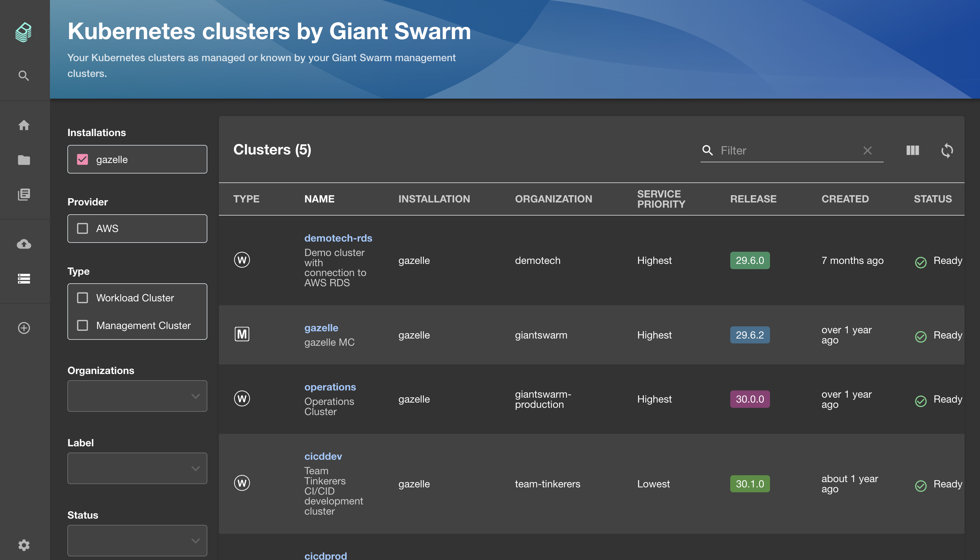Open the gazelle management cluster link

321,327
